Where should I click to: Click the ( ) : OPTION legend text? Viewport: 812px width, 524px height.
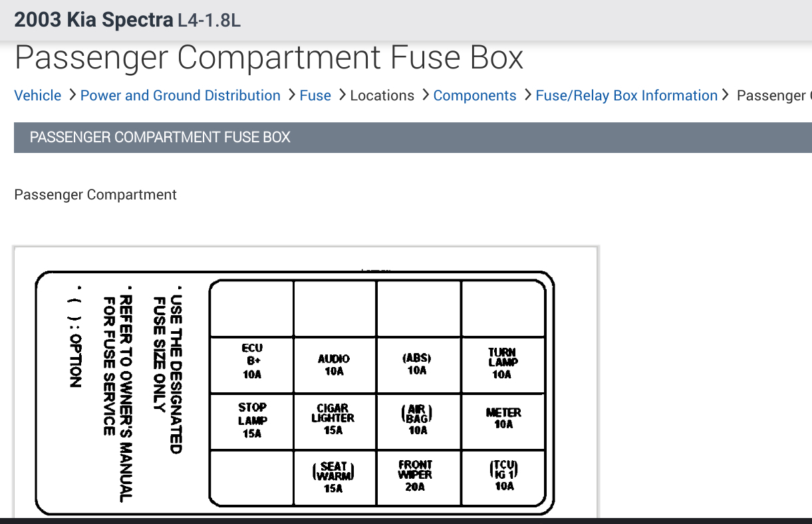pos(75,337)
